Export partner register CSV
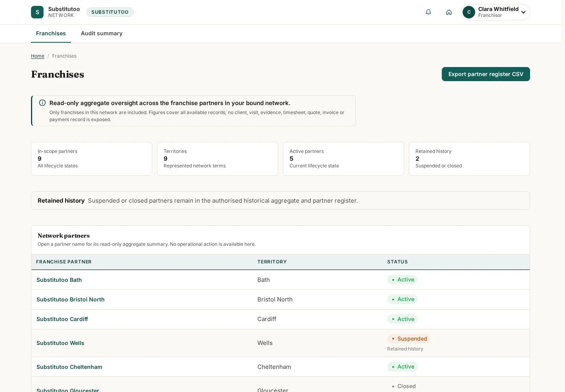Viewport: 565px width, 392px height. tap(486, 74)
